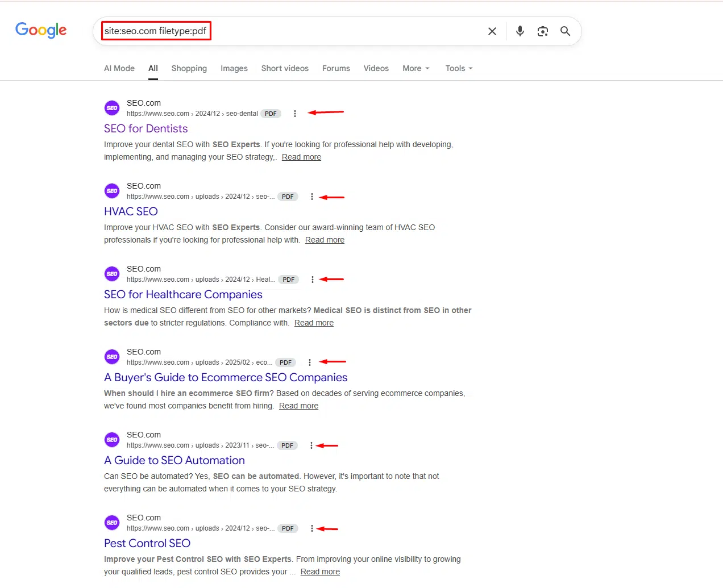Open three-dot menu for Healthcare Companies result
This screenshot has height=588, width=723.
tap(312, 280)
